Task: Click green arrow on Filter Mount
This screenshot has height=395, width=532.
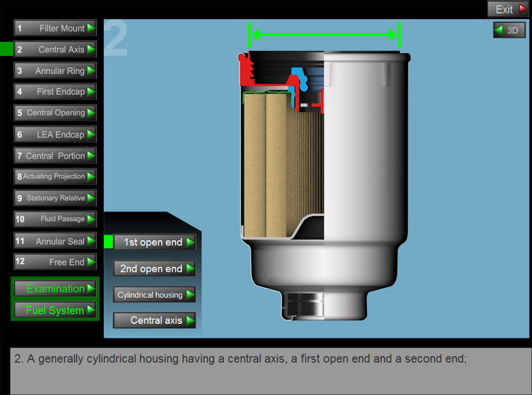Action: (90, 28)
